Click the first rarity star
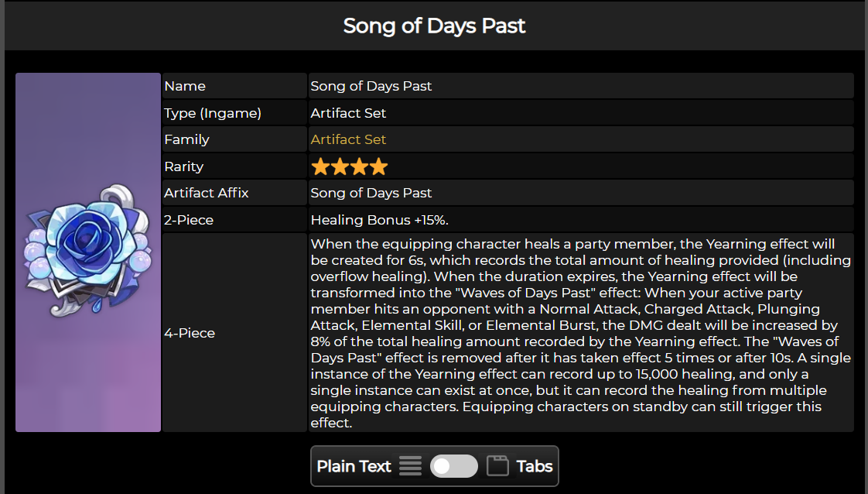868x494 pixels. pos(320,166)
